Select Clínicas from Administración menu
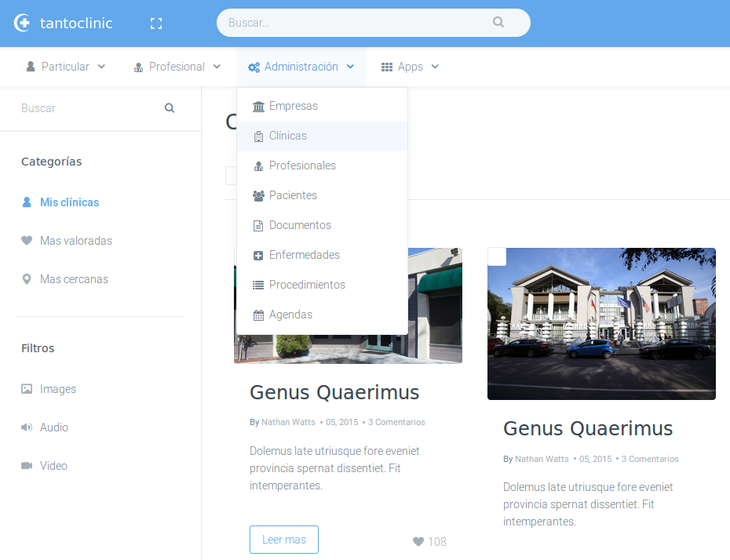 click(288, 136)
